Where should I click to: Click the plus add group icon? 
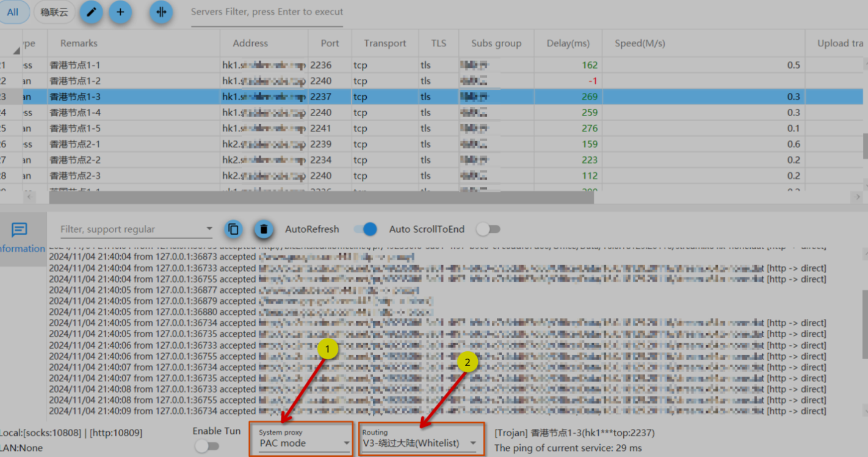click(x=120, y=12)
